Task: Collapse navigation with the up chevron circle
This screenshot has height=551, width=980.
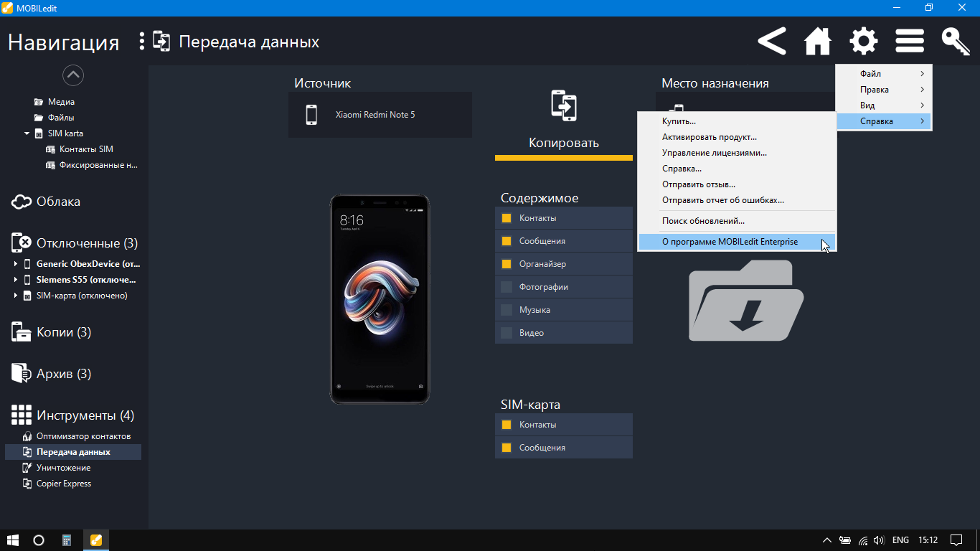Action: (x=73, y=75)
